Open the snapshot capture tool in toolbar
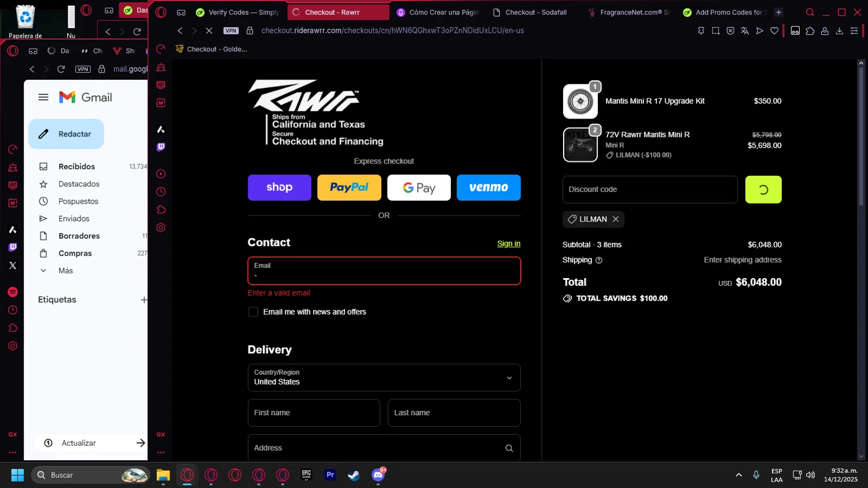This screenshot has height=488, width=868. (x=716, y=31)
